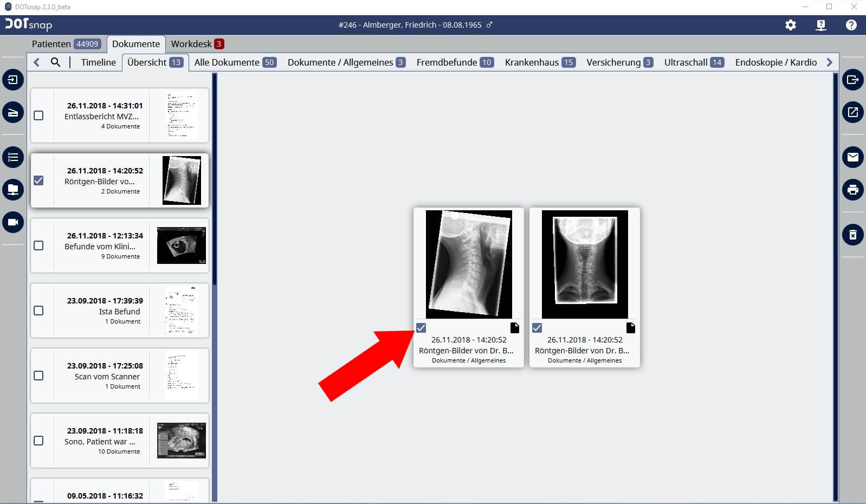This screenshot has width=866, height=504.
Task: Open the settings gear icon
Action: click(x=791, y=25)
